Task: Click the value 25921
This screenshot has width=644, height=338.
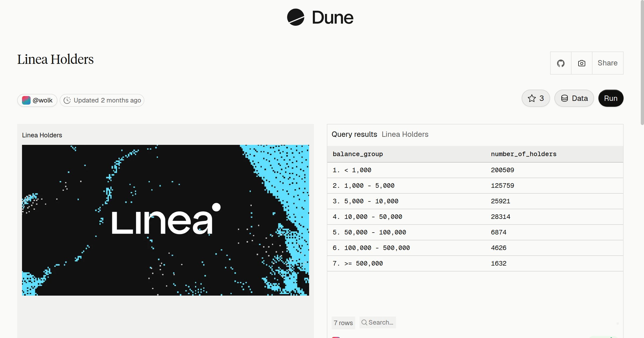Action: click(500, 201)
